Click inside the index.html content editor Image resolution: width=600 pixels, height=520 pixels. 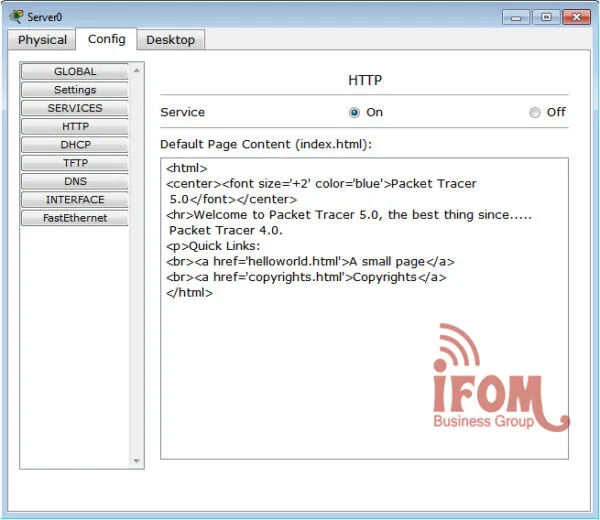(364, 380)
